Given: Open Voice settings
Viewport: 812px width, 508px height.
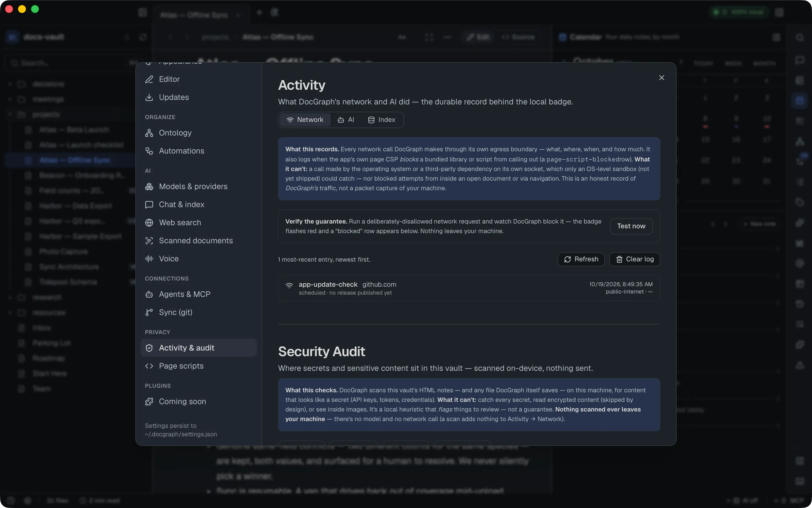Looking at the screenshot, I should coord(199,259).
